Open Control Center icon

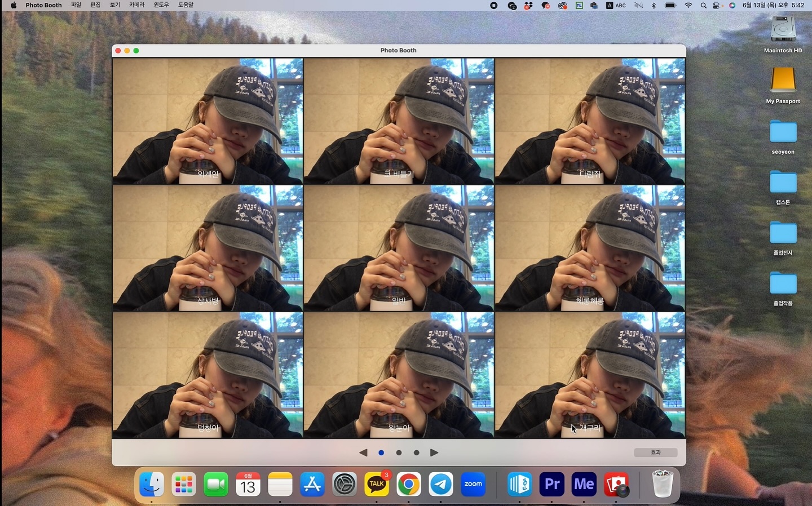(717, 5)
